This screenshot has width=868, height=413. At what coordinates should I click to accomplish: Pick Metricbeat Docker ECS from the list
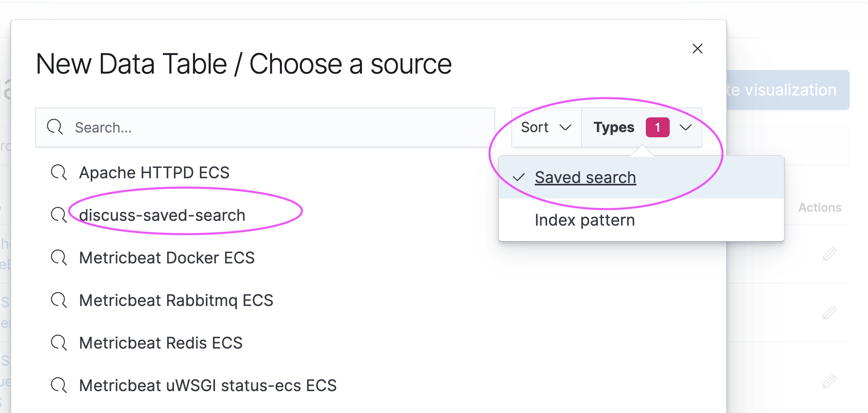pyautogui.click(x=166, y=258)
